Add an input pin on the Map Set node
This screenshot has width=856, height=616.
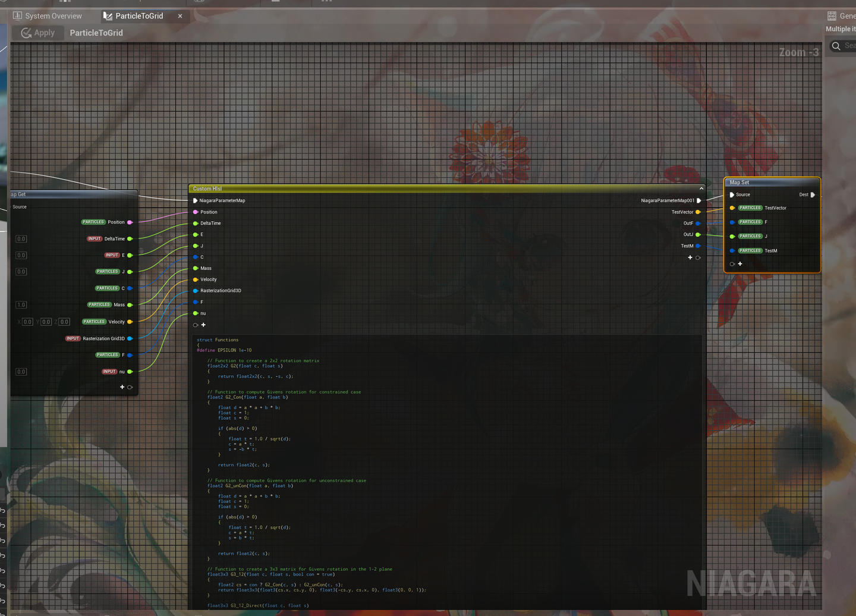click(x=740, y=263)
